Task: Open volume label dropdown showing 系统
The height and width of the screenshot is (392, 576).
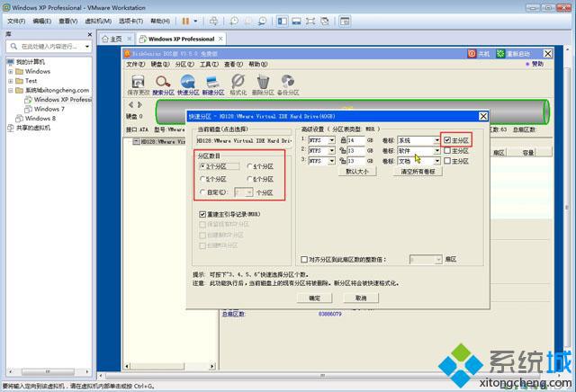Action: coord(436,140)
